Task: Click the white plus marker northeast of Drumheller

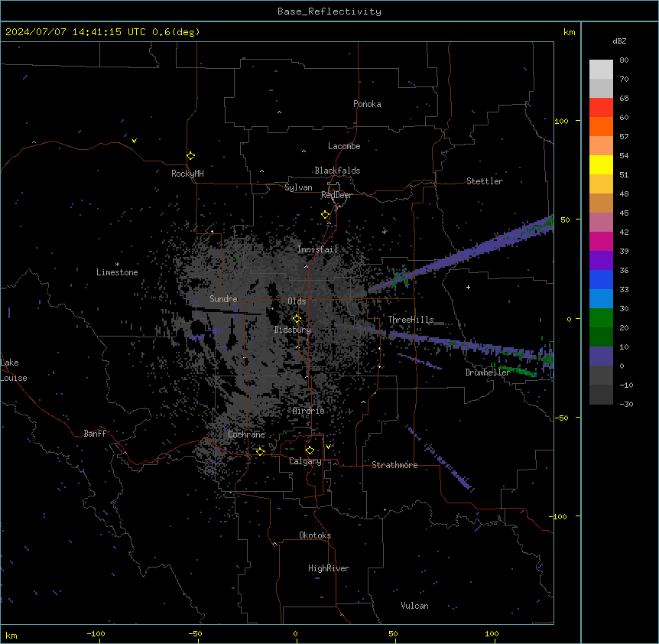Action: (x=468, y=287)
